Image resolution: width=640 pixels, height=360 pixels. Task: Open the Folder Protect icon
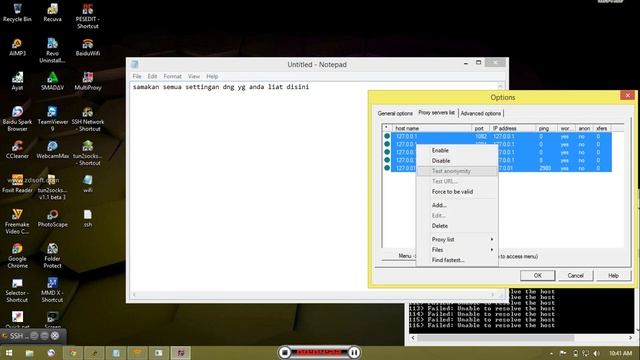[52, 256]
